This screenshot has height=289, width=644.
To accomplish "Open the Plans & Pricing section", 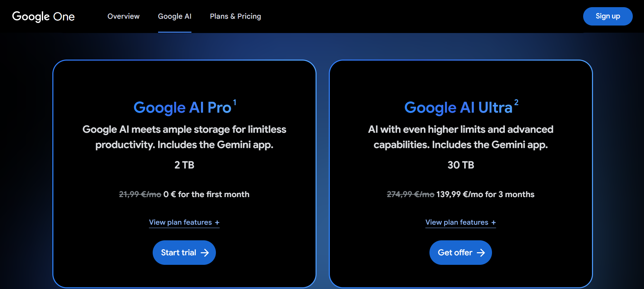I will coord(235,16).
